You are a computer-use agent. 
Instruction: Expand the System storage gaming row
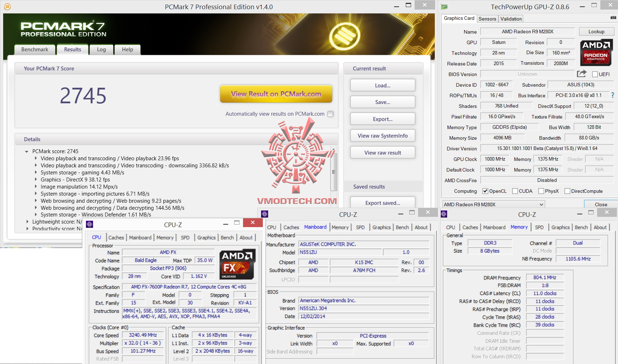(x=36, y=173)
